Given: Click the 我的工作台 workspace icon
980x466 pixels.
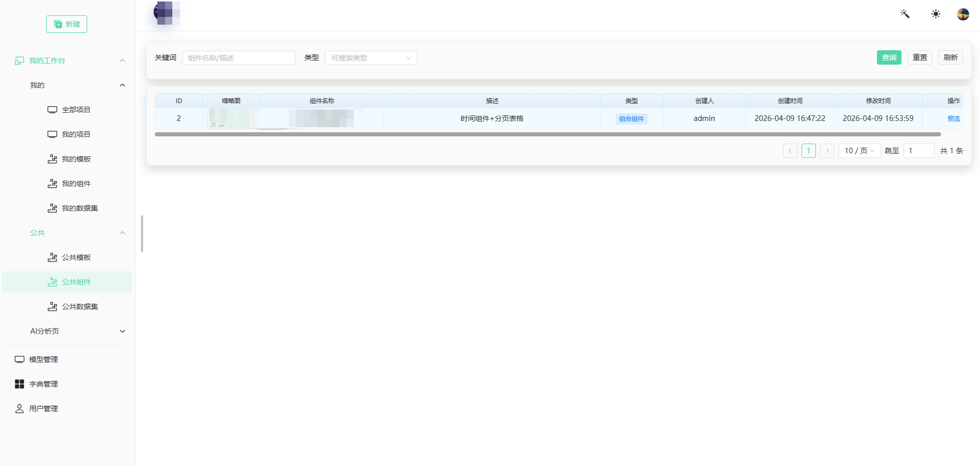Looking at the screenshot, I should pos(19,60).
